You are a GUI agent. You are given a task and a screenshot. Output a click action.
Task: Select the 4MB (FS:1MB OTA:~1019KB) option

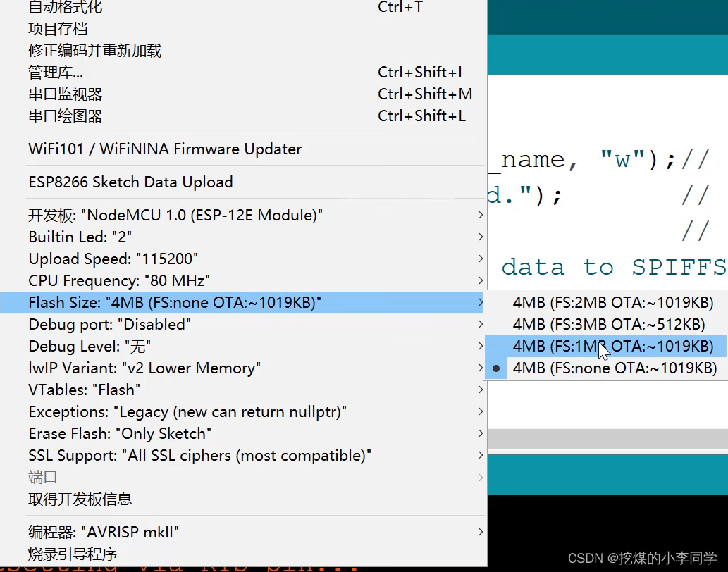613,346
